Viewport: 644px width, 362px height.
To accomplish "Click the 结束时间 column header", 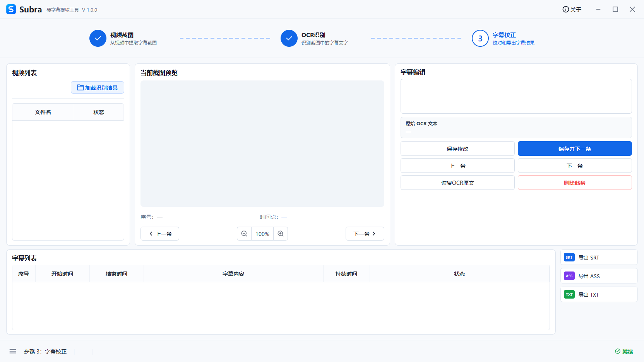I will [x=116, y=274].
